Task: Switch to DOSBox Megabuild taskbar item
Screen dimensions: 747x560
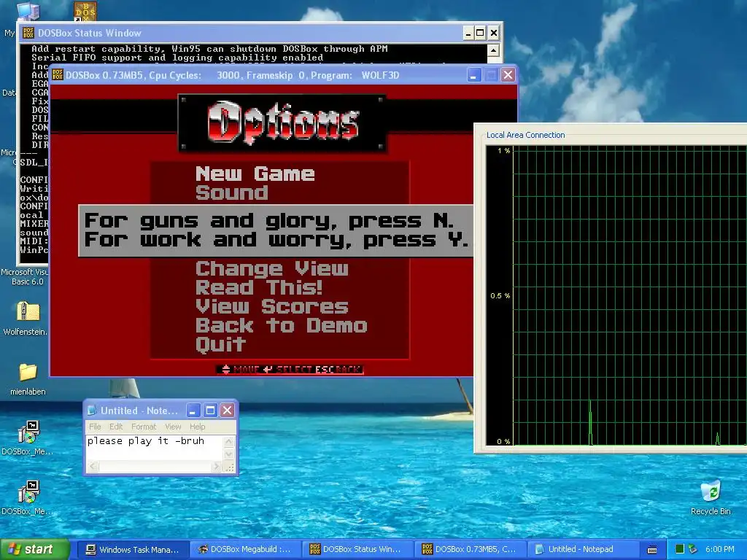Action: click(x=244, y=550)
